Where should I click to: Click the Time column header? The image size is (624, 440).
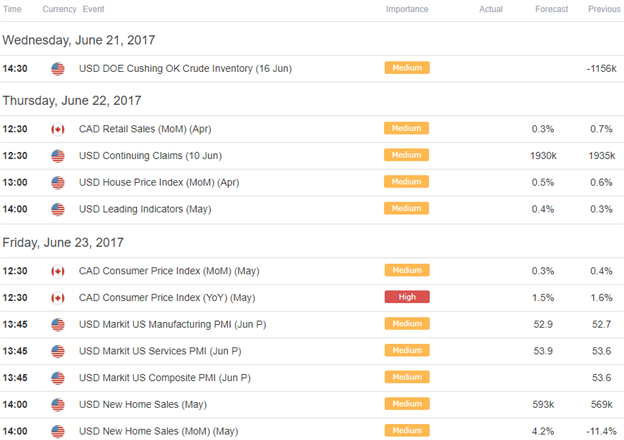pos(12,9)
